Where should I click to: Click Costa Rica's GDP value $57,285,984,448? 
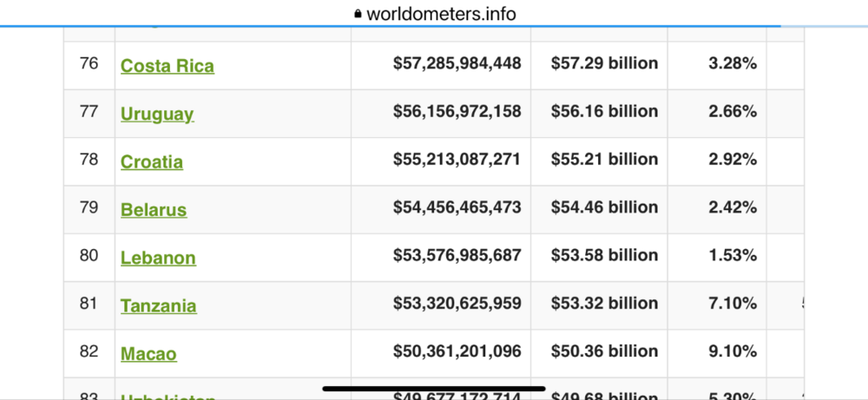pos(457,63)
